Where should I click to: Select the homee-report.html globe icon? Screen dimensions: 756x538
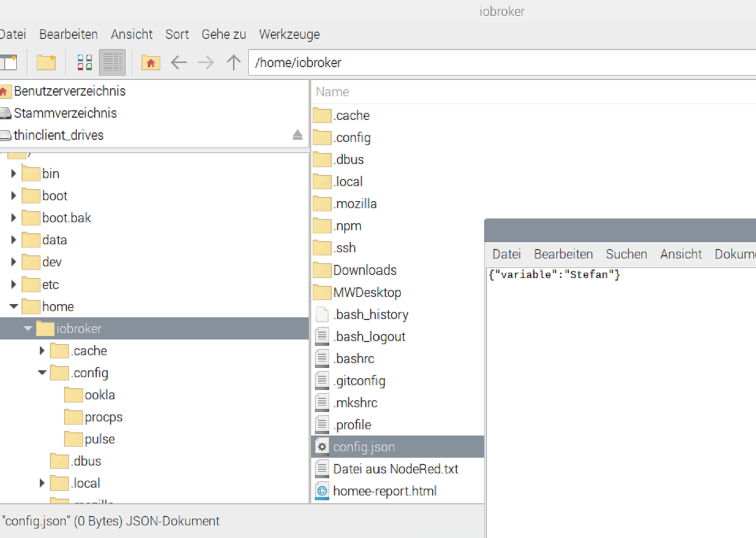tap(322, 491)
